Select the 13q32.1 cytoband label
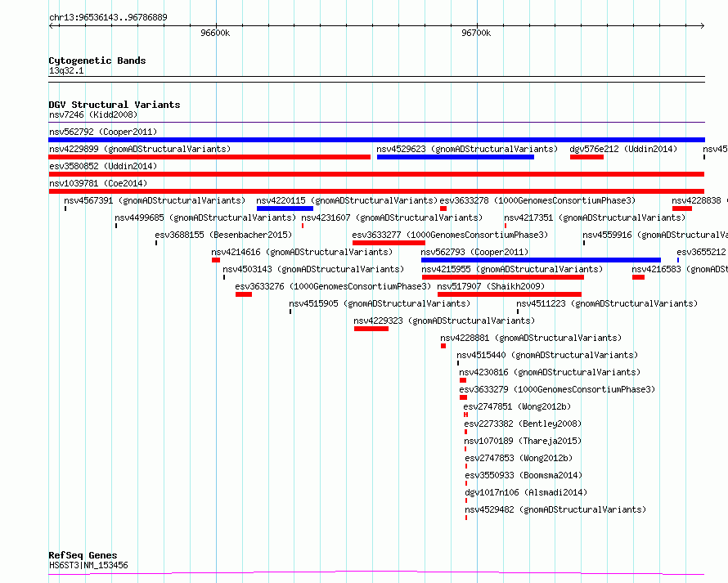The image size is (728, 583). 66,70
